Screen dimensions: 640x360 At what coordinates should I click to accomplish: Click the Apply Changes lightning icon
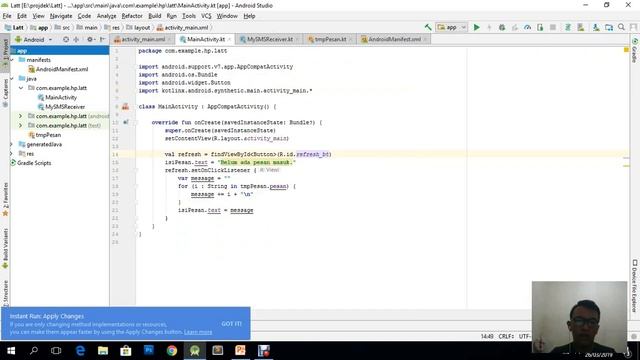click(489, 27)
